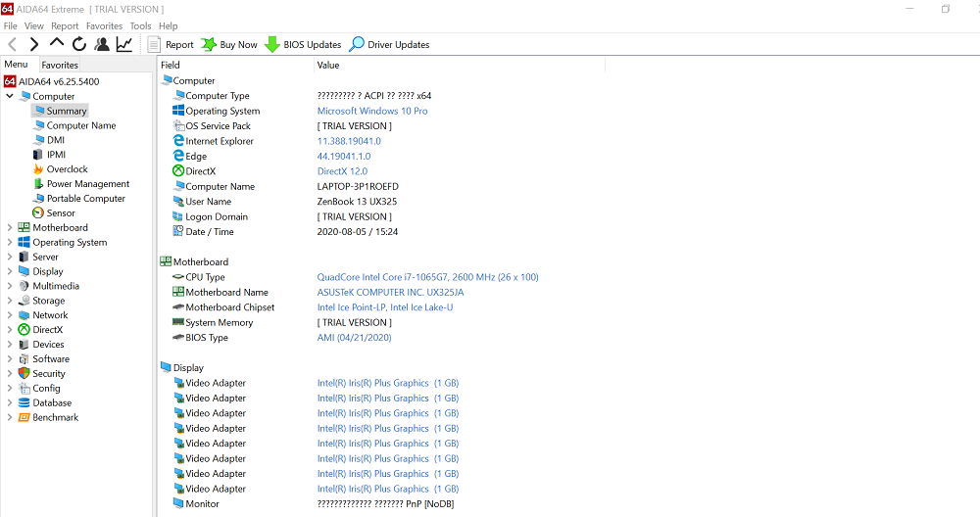Click the Monitor field icon

[x=178, y=503]
